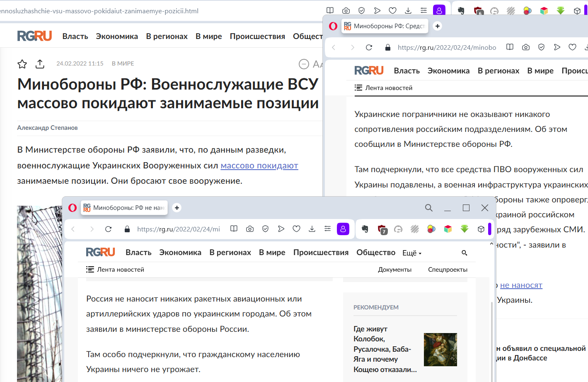Click the В МИРЕ category tag under the date
The image size is (588, 382).
pos(123,63)
